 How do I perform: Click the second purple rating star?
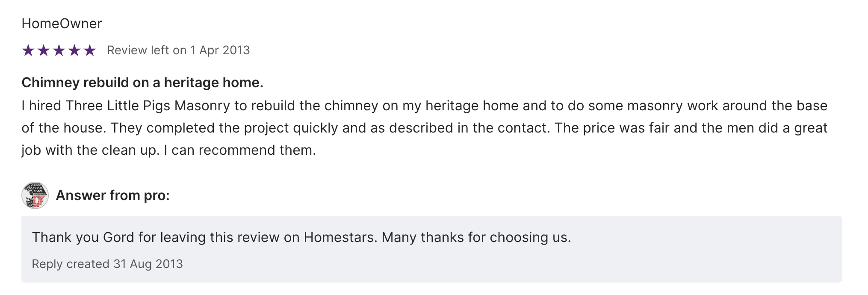[x=44, y=50]
